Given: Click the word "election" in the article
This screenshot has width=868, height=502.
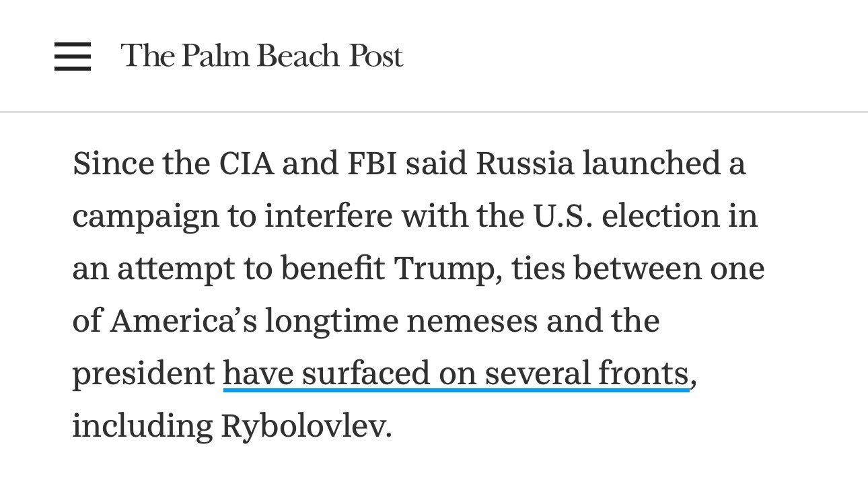Looking at the screenshot, I should 664,217.
